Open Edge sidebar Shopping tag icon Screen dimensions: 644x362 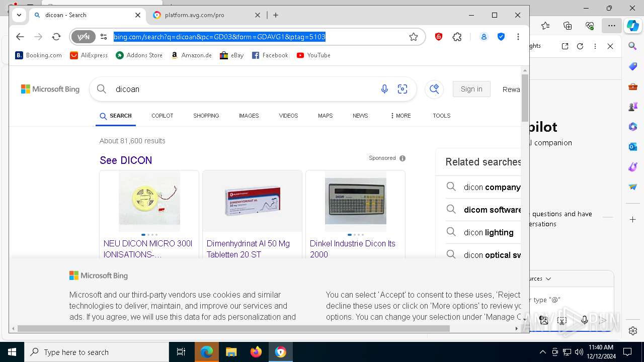pyautogui.click(x=633, y=66)
